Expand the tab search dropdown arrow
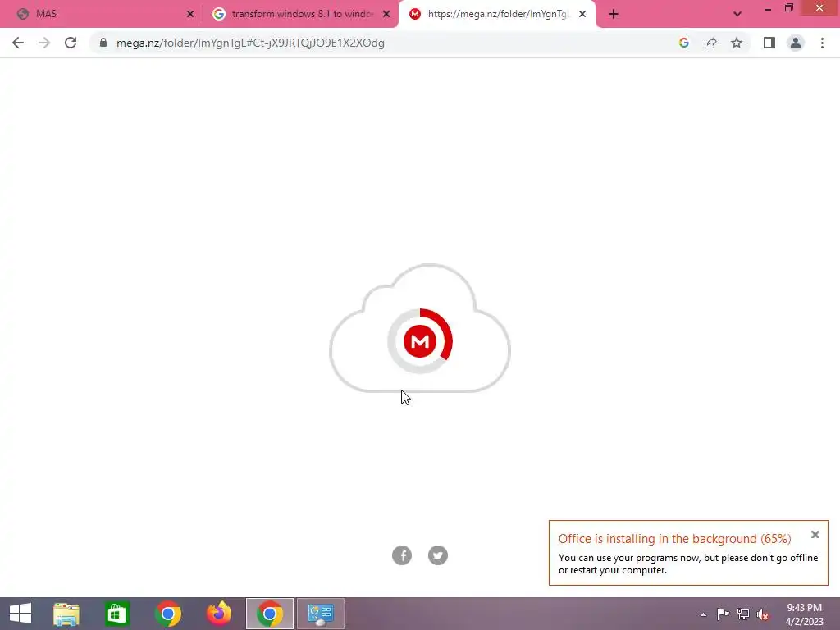Image resolution: width=840 pixels, height=630 pixels. pos(737,15)
